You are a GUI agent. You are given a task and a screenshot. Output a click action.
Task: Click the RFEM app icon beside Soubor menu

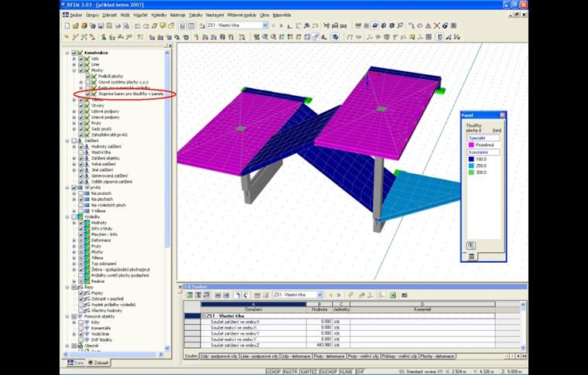(x=66, y=15)
